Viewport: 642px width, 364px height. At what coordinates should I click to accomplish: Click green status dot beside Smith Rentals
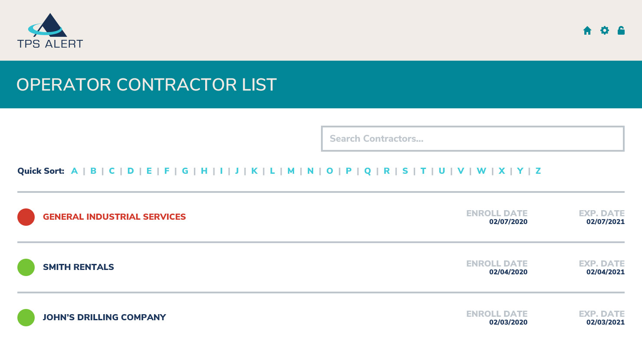tap(26, 267)
